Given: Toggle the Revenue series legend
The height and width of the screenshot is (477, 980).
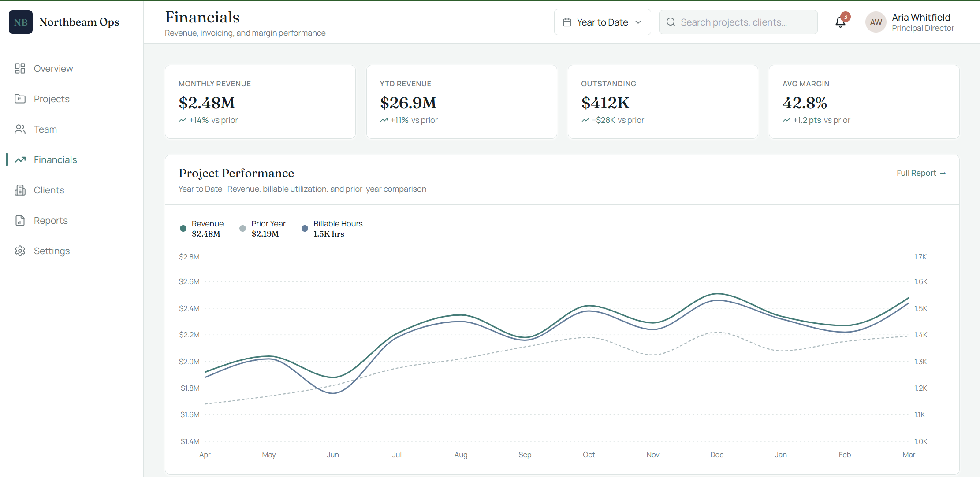Looking at the screenshot, I should point(202,229).
